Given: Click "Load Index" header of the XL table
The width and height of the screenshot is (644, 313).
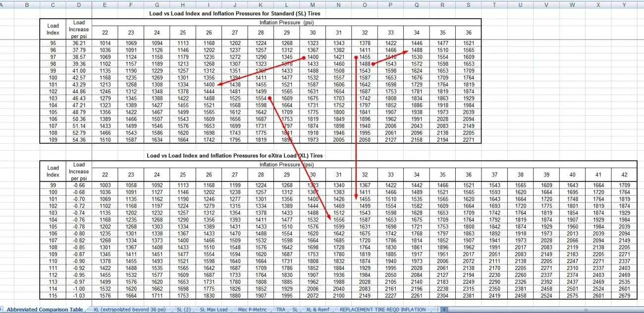Looking at the screenshot, I should click(53, 171).
